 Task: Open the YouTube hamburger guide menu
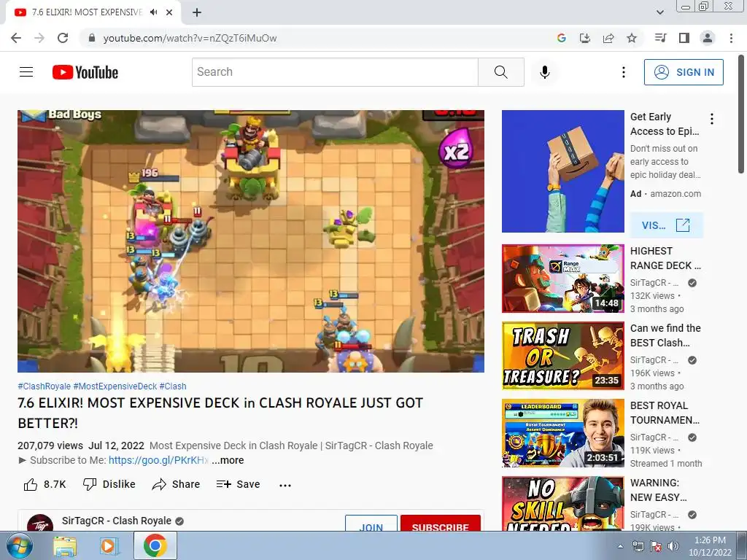[26, 72]
